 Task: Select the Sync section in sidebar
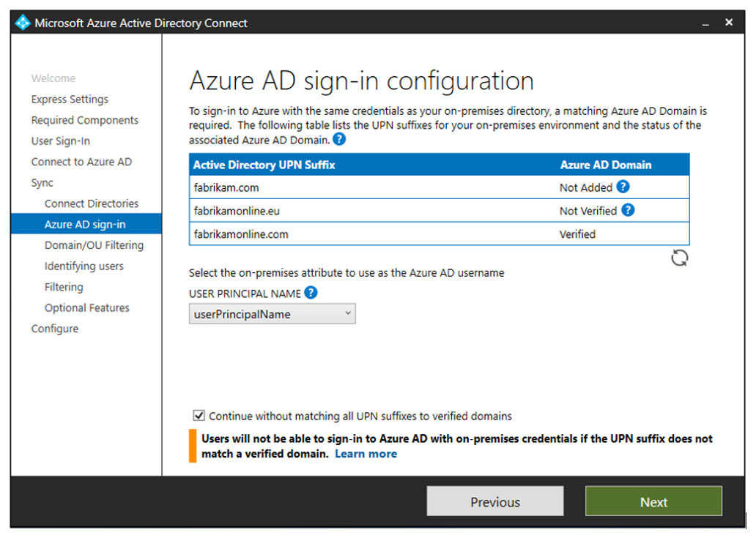[x=42, y=183]
